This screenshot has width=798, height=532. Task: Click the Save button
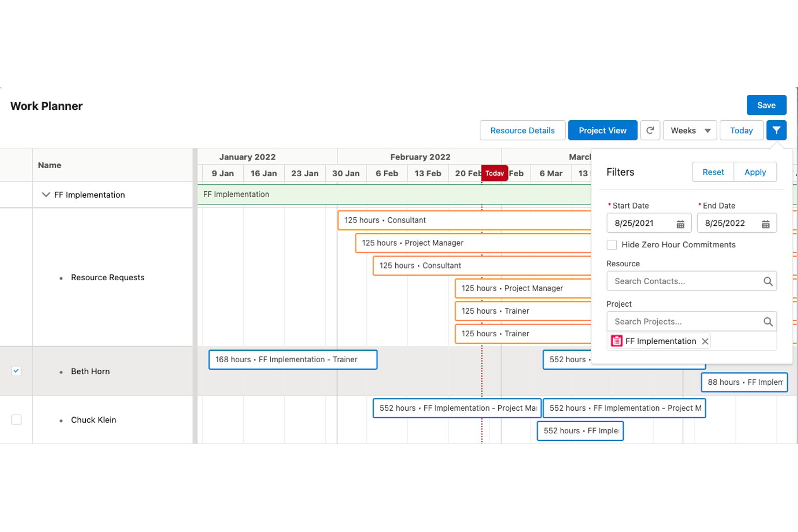coord(766,105)
